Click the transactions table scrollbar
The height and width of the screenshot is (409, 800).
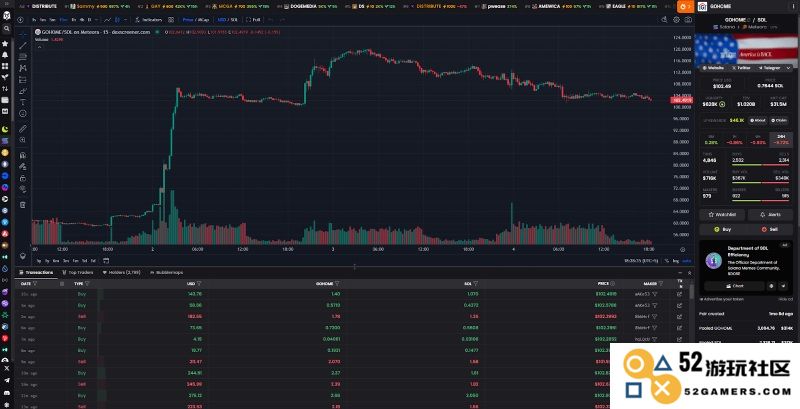pos(692,292)
